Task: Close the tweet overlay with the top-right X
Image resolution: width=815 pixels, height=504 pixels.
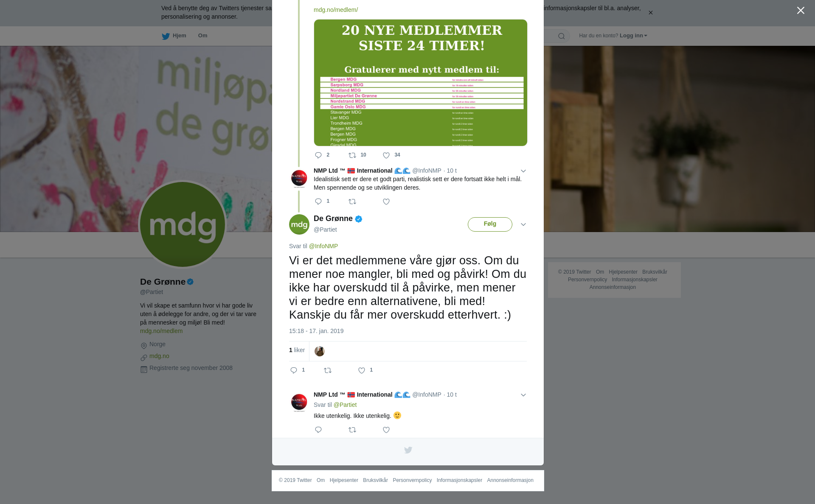Action: [801, 10]
